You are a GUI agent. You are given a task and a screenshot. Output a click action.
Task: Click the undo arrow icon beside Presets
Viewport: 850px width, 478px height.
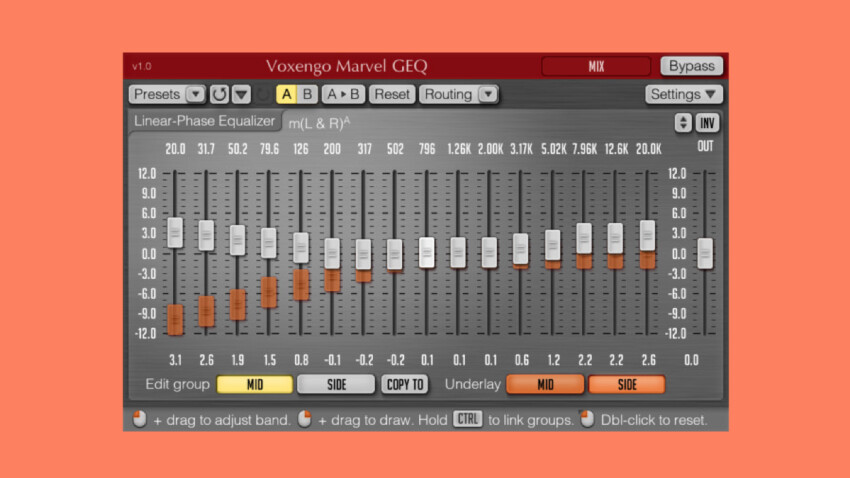pyautogui.click(x=219, y=95)
